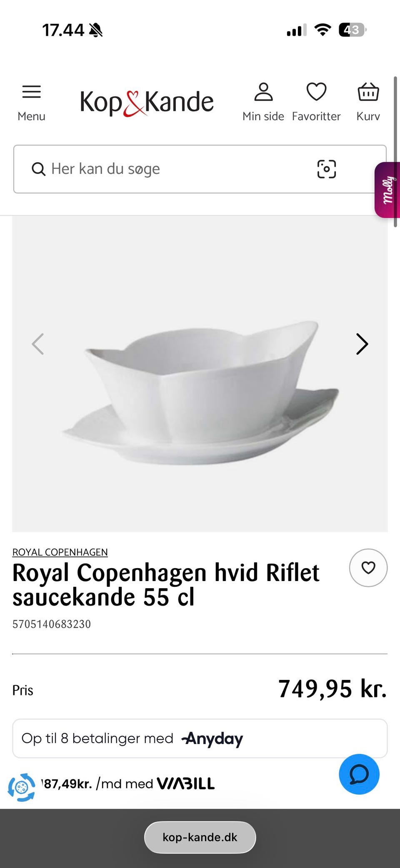The width and height of the screenshot is (400, 868).
Task: Click the magnifying glass search icon
Action: [38, 169]
